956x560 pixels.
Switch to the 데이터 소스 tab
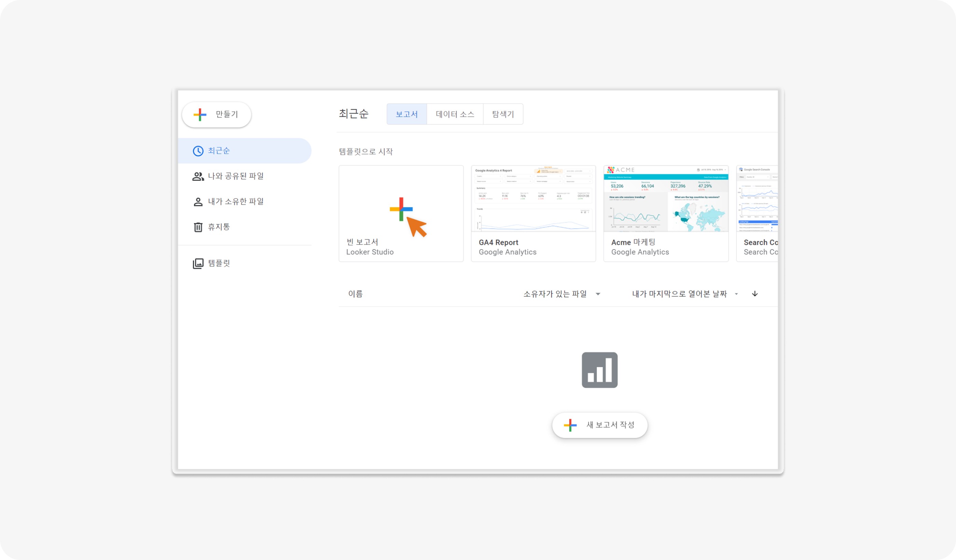click(x=455, y=114)
